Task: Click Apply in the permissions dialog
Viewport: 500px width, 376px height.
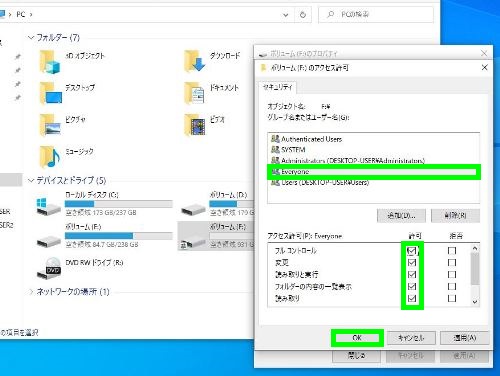Action: (465, 338)
